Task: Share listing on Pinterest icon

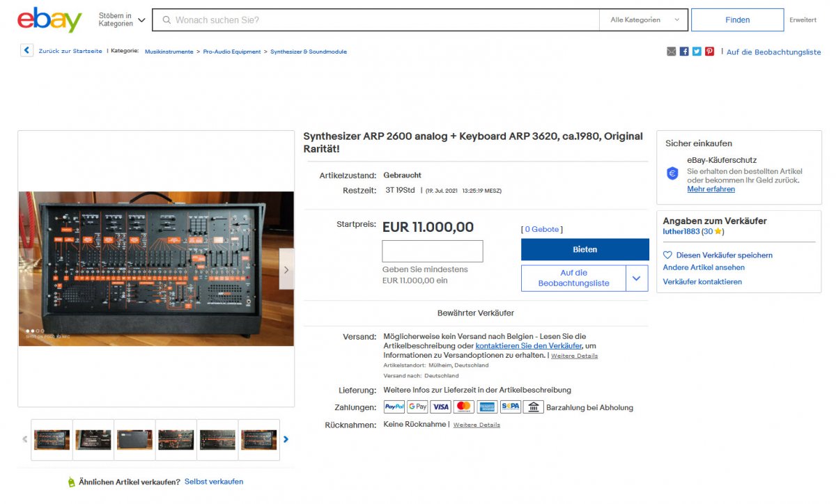Action: click(709, 52)
